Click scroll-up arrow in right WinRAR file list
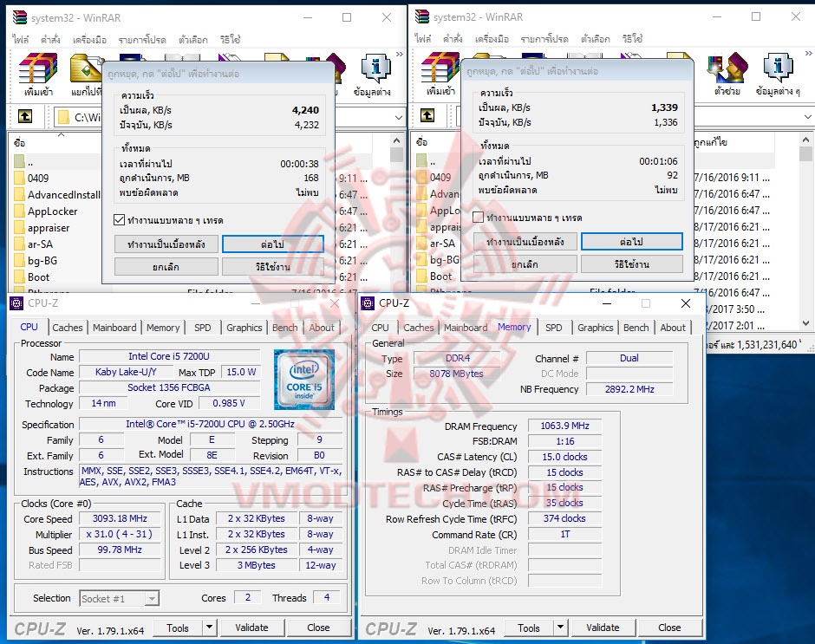 [x=805, y=140]
